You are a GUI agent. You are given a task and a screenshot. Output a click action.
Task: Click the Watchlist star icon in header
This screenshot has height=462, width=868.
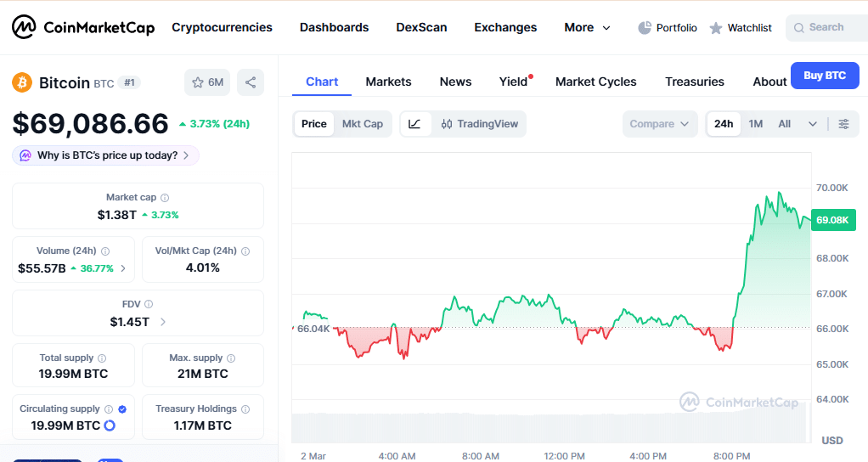pos(716,28)
